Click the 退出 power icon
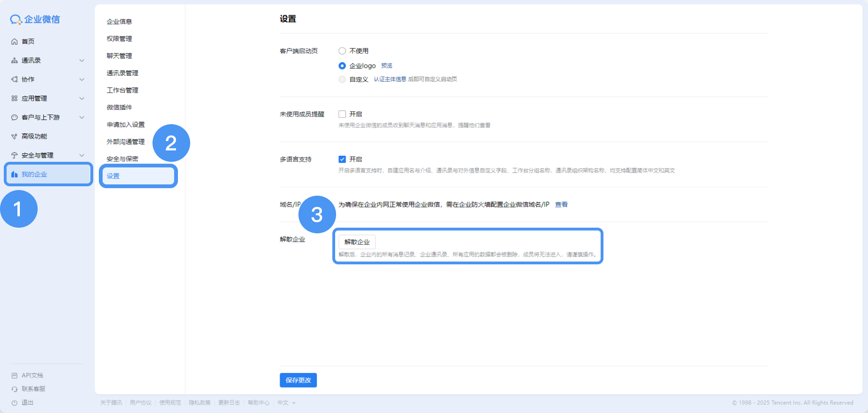Viewport: 868px width, 413px height. click(x=15, y=403)
